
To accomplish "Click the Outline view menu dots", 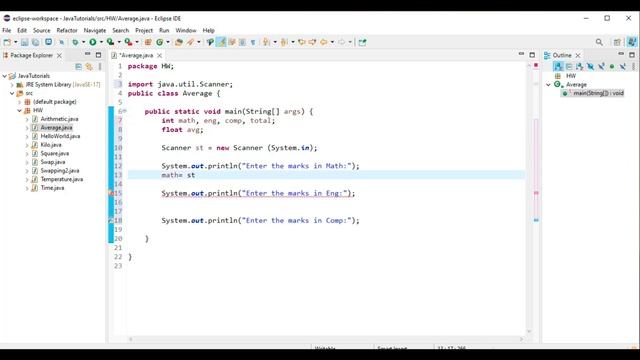I will tap(633, 66).
